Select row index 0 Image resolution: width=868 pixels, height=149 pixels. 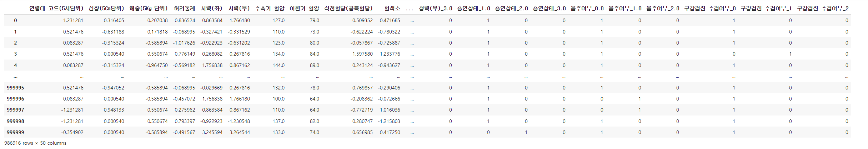[x=15, y=20]
